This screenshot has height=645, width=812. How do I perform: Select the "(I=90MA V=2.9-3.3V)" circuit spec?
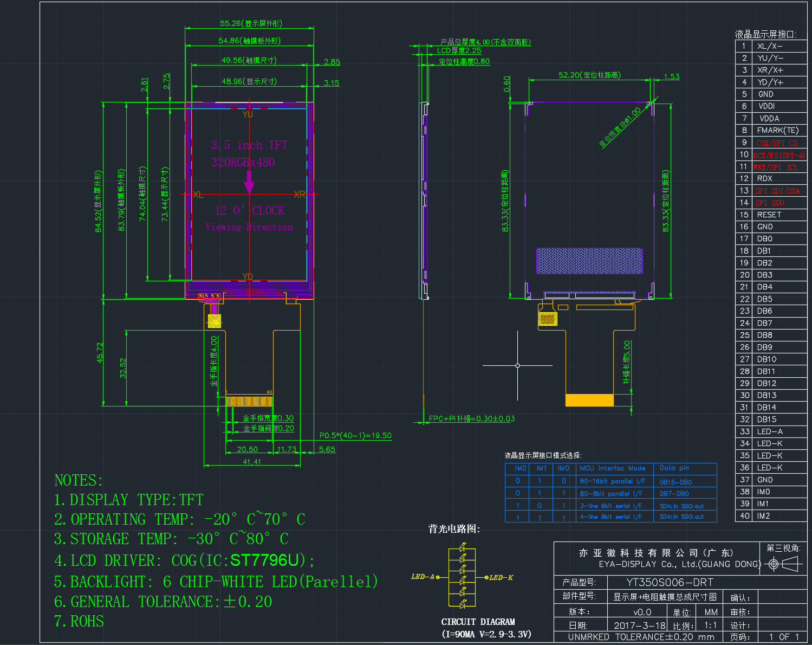(x=487, y=634)
